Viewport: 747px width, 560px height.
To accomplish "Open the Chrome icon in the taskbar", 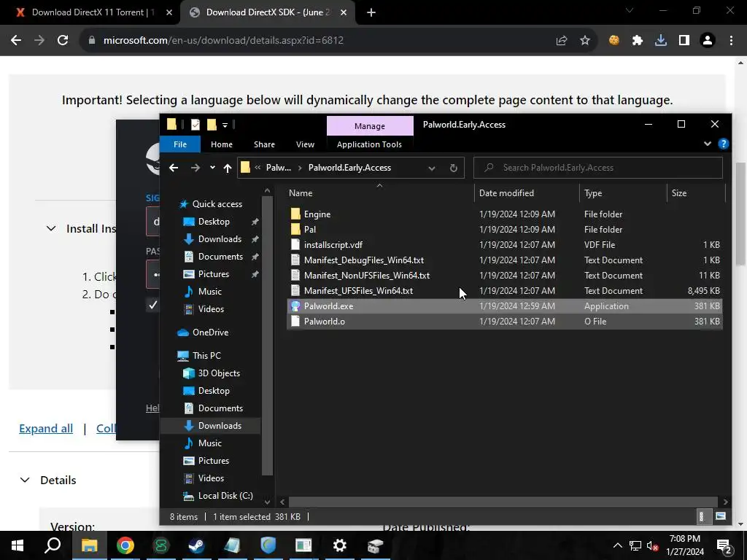I will click(x=125, y=545).
